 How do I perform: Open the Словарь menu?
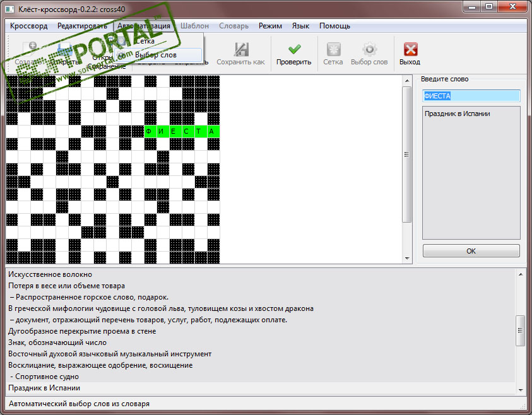click(233, 26)
